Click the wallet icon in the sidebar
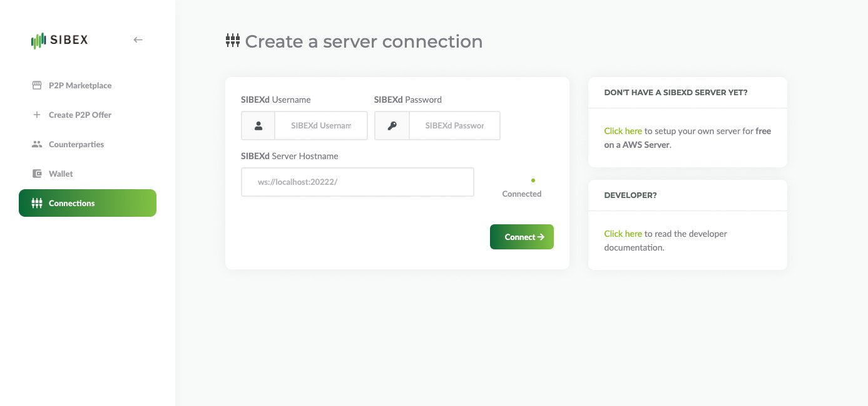This screenshot has width=868, height=406. coord(36,174)
